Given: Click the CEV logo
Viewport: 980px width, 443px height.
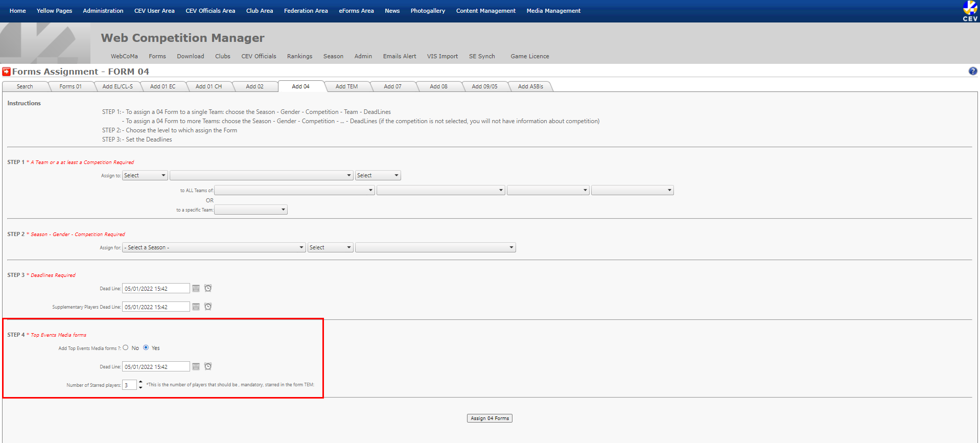Looking at the screenshot, I should click(970, 11).
